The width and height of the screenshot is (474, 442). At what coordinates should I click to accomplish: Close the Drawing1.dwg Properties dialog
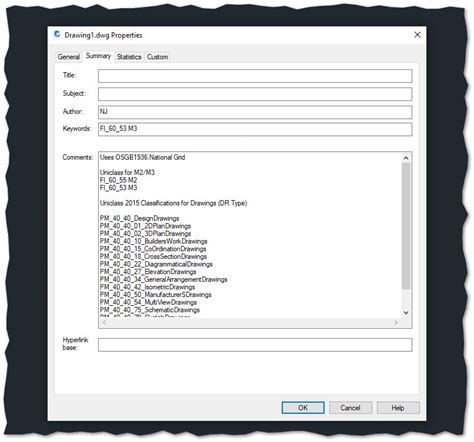click(417, 35)
